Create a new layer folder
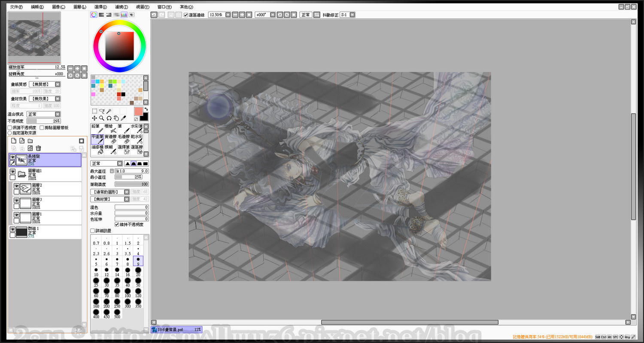The image size is (644, 343). [30, 141]
